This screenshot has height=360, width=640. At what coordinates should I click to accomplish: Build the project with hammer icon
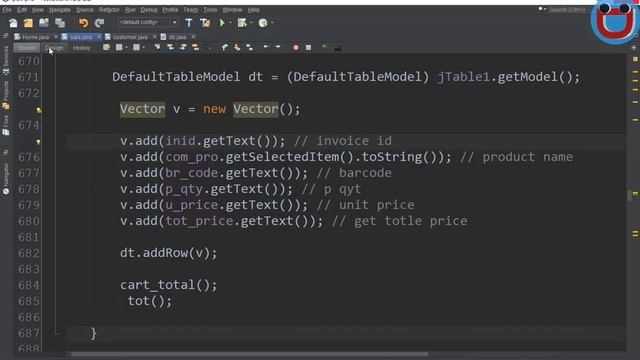click(x=189, y=23)
